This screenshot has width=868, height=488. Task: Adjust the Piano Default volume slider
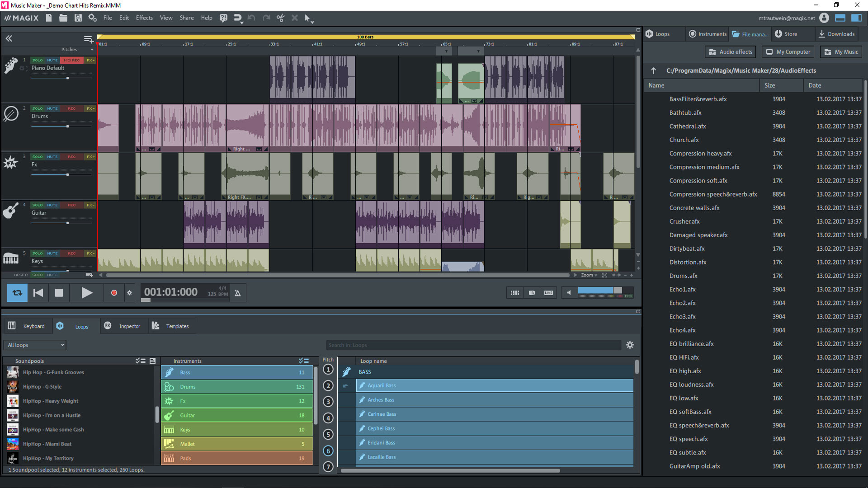(67, 78)
